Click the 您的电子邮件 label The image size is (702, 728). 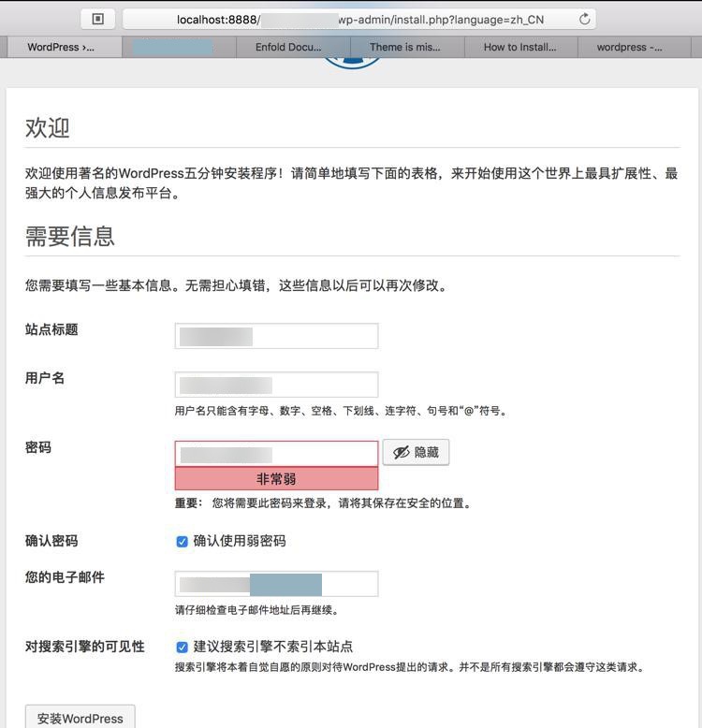point(65,577)
